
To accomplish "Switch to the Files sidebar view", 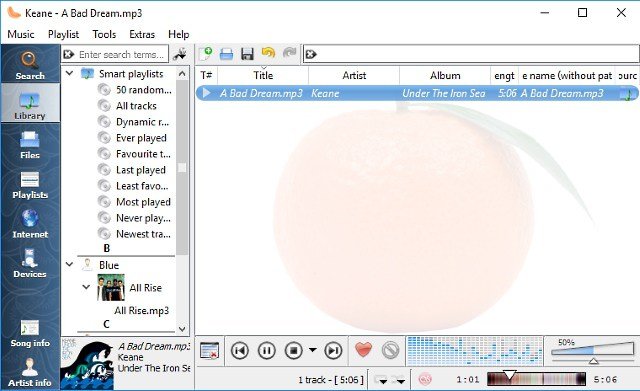I will (x=30, y=144).
